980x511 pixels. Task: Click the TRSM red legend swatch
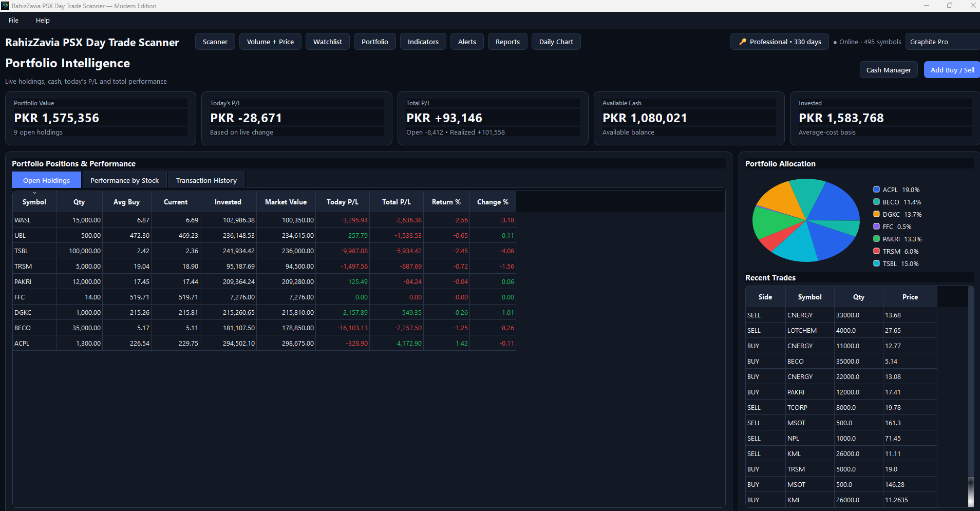[877, 251]
